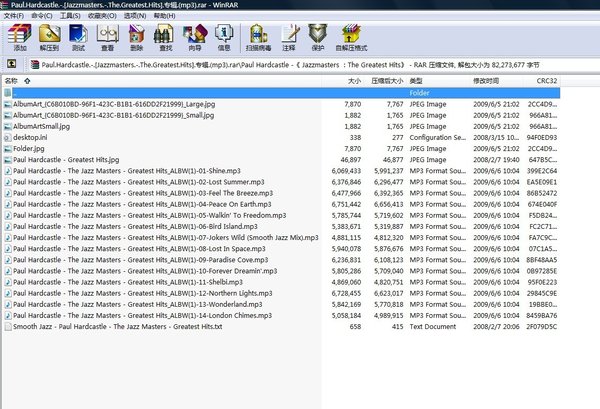Select the 08-Lost In Space.mp3 file

coord(139,248)
